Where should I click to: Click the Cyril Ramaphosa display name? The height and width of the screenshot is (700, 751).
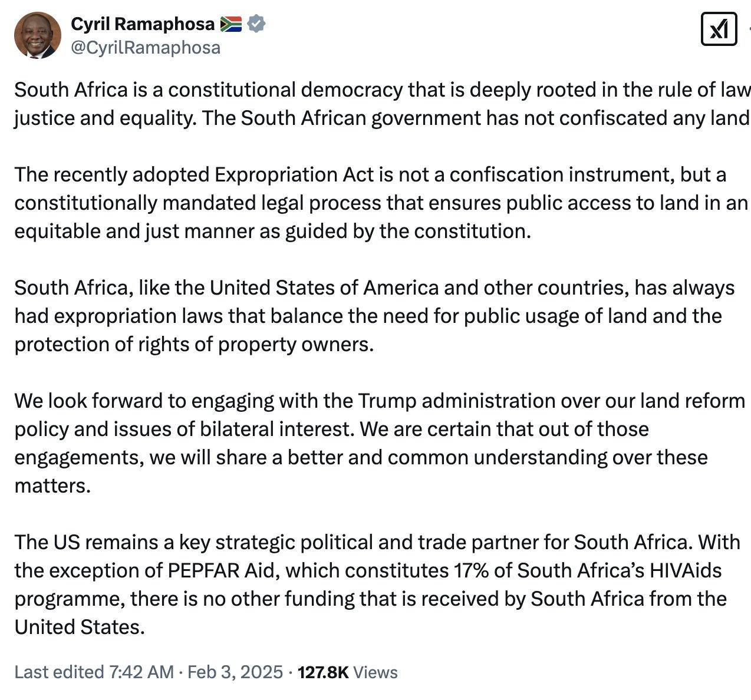pyautogui.click(x=143, y=24)
